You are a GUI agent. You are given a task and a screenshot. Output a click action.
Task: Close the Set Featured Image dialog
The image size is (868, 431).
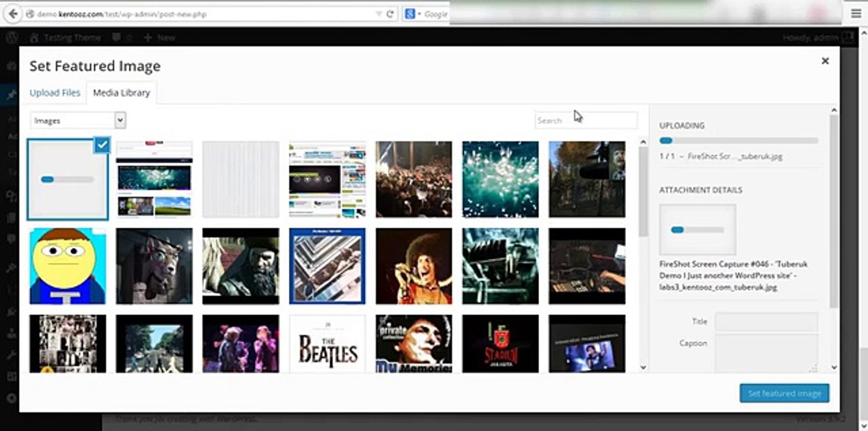pos(825,60)
